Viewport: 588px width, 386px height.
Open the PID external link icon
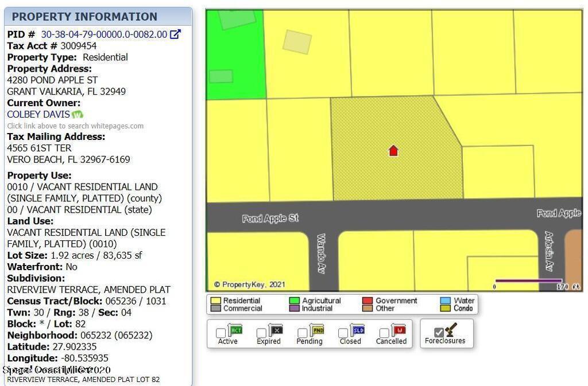(x=176, y=34)
